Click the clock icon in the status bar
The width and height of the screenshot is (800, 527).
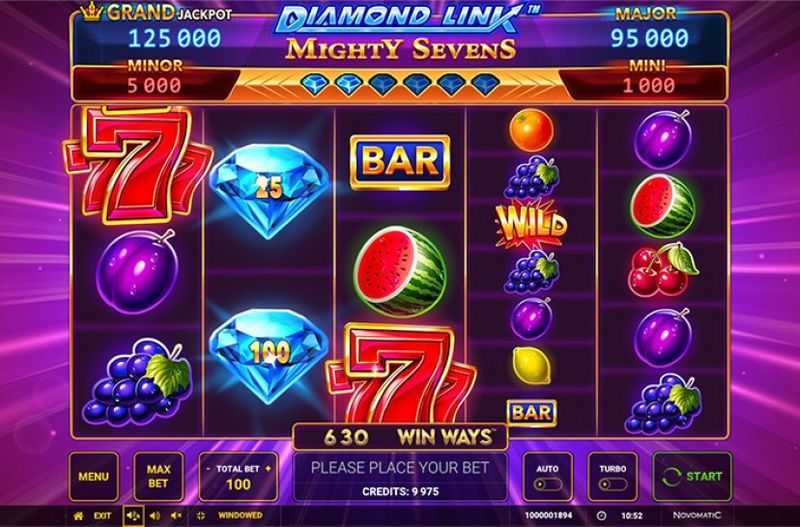click(x=601, y=516)
